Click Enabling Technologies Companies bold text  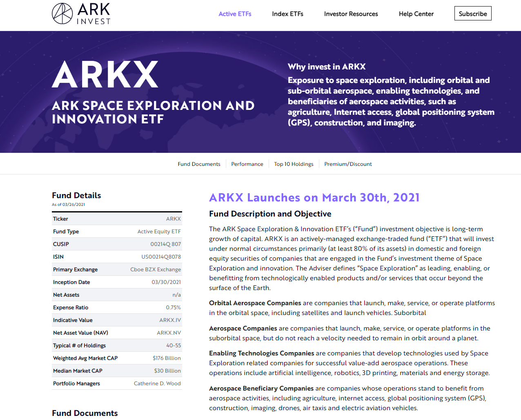tap(262, 353)
